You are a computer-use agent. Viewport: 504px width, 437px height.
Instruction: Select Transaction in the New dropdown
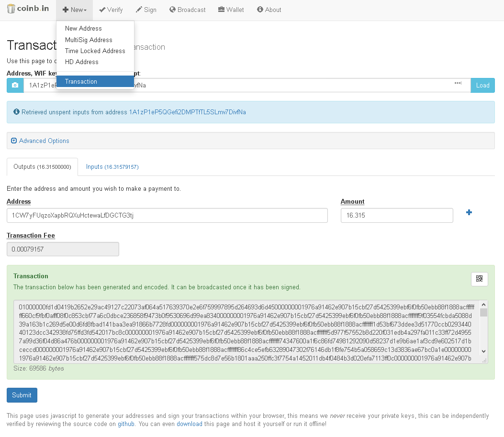[95, 82]
